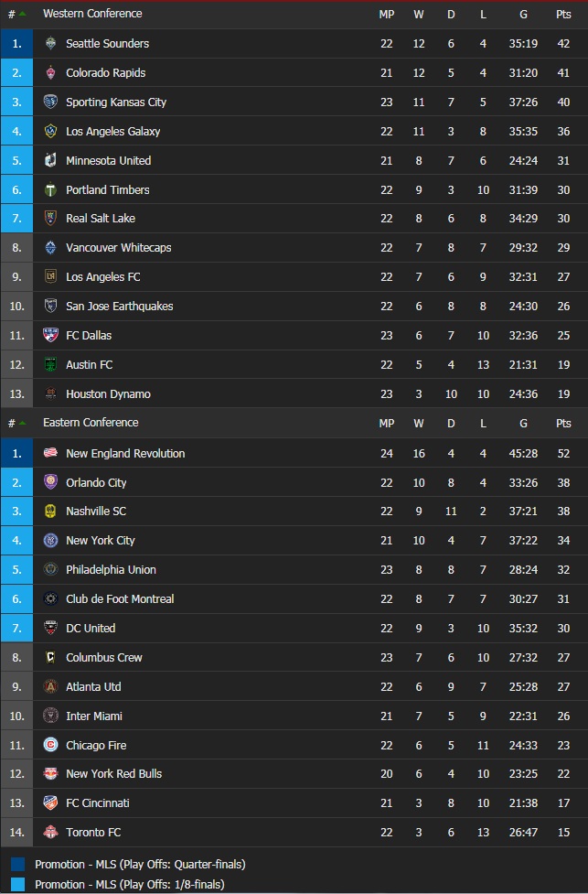The height and width of the screenshot is (894, 588).
Task: Sort Eastern Conference by rank arrow
Action: tap(23, 423)
